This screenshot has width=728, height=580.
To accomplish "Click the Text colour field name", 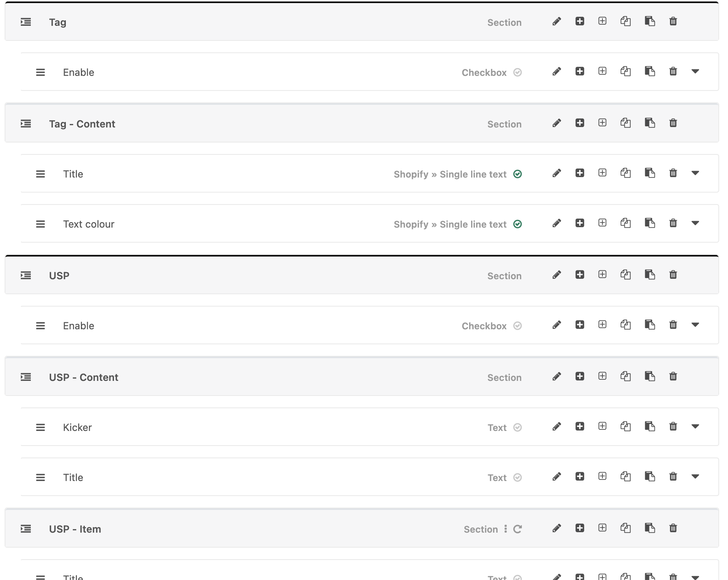I will coord(89,224).
